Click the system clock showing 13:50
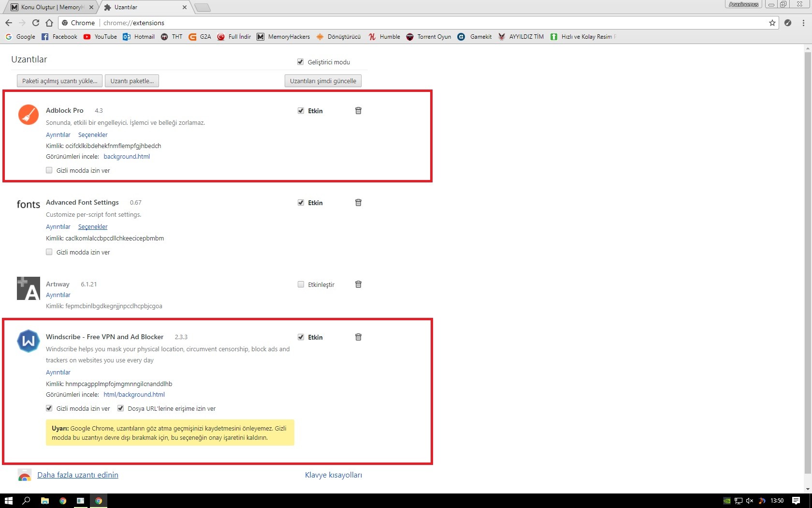 click(x=777, y=501)
